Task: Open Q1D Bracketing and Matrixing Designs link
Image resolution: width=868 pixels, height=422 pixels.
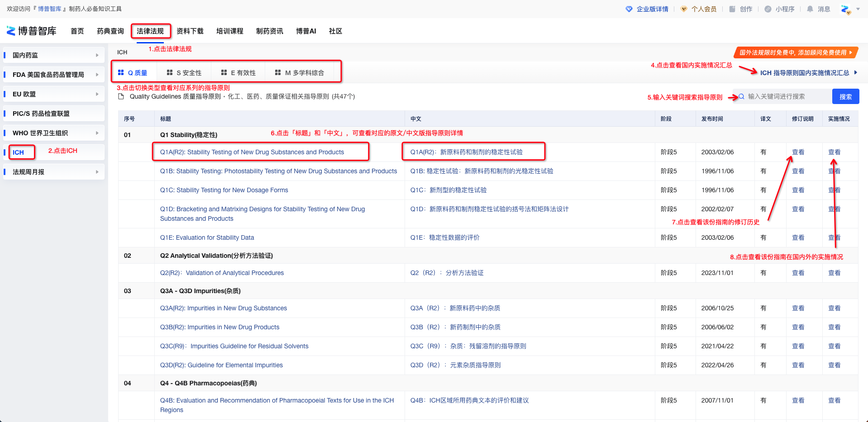Action: 262,213
